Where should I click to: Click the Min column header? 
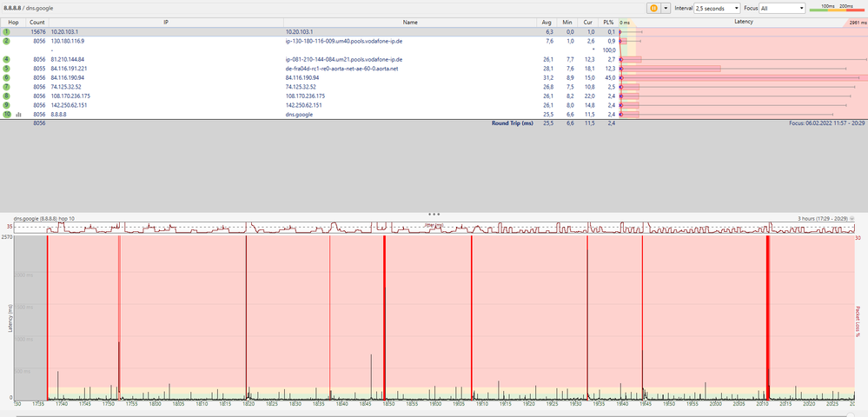tap(567, 22)
